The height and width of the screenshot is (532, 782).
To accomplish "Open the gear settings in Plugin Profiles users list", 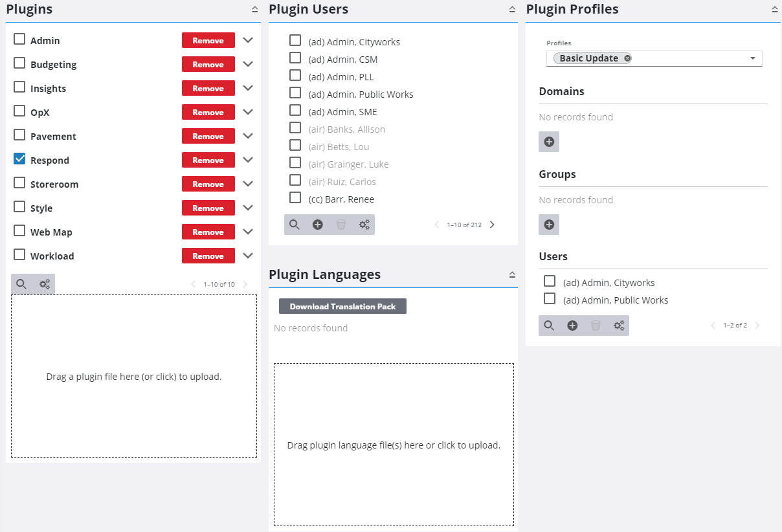I will [618, 325].
